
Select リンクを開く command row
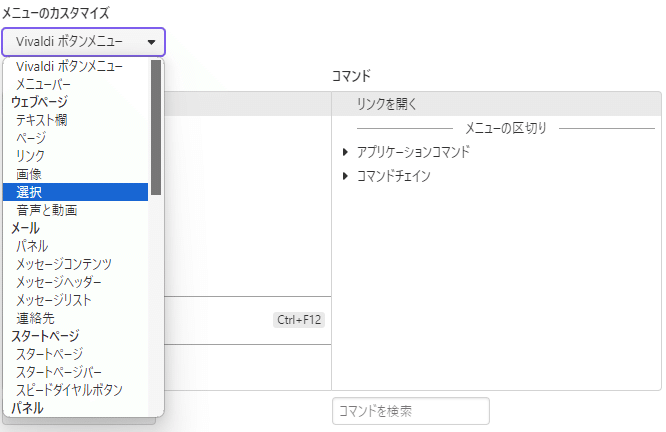point(496,104)
